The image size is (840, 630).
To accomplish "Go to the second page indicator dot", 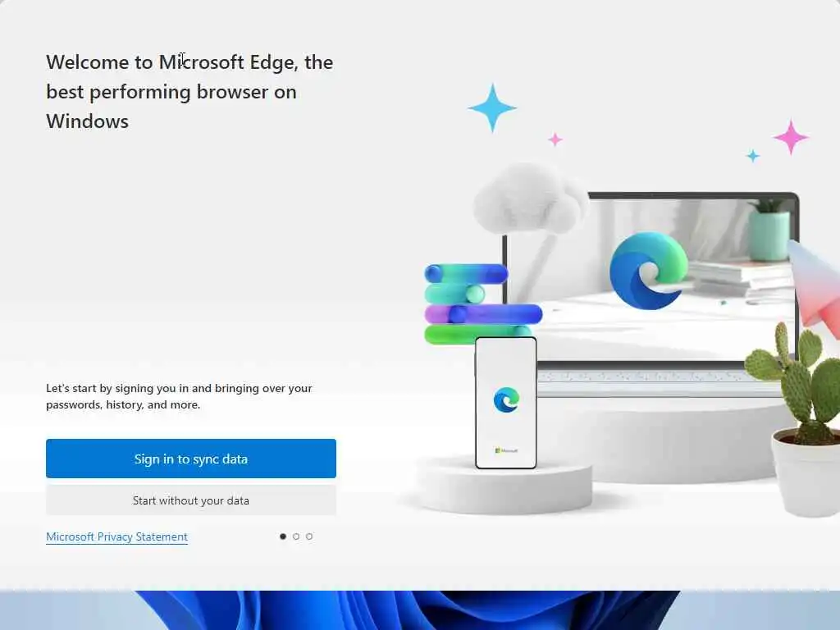I will 296,536.
